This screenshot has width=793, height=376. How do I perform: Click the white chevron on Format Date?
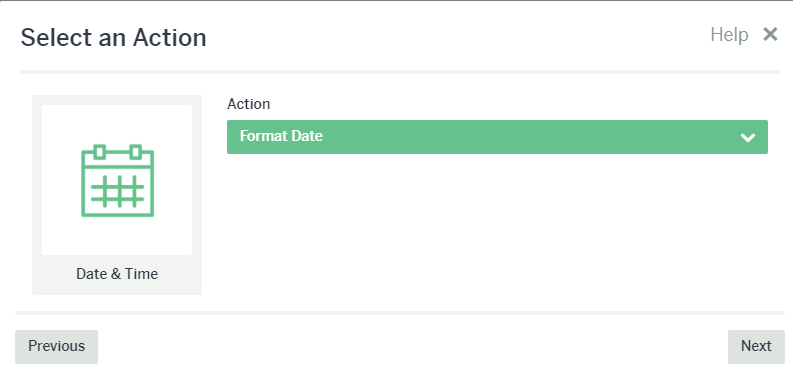(x=747, y=138)
